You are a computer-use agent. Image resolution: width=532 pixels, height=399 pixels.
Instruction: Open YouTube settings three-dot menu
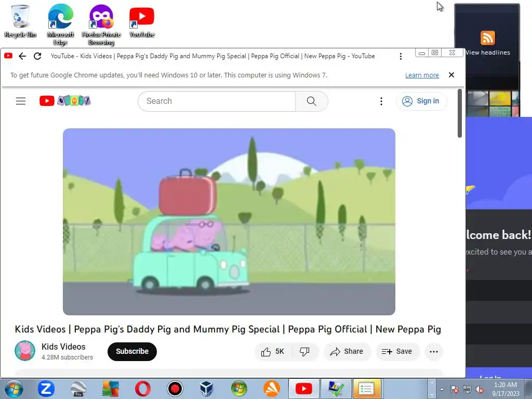381,101
